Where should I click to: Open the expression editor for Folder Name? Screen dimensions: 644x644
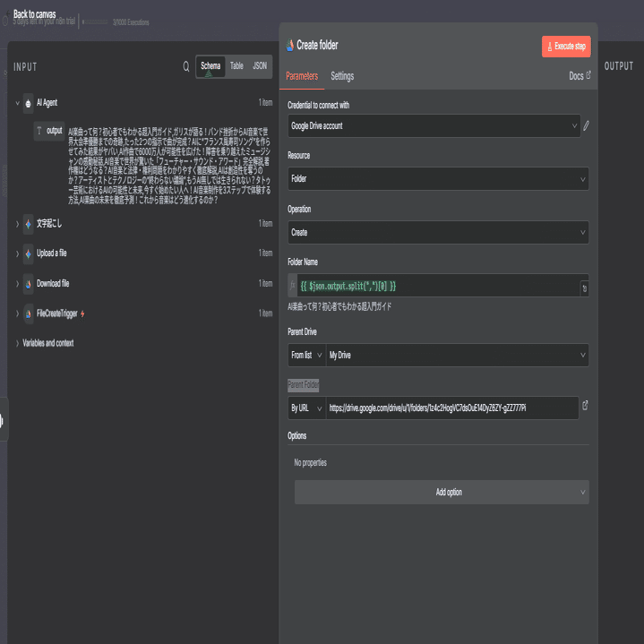coord(584,288)
